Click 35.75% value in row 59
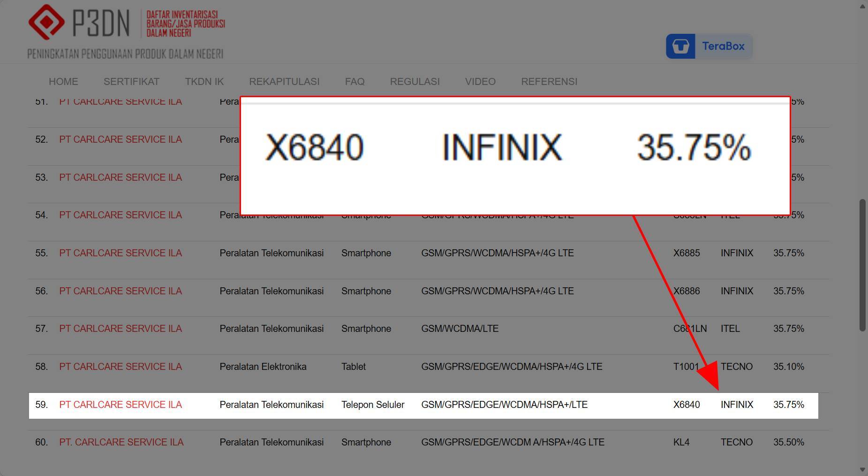The height and width of the screenshot is (476, 868). click(x=789, y=405)
